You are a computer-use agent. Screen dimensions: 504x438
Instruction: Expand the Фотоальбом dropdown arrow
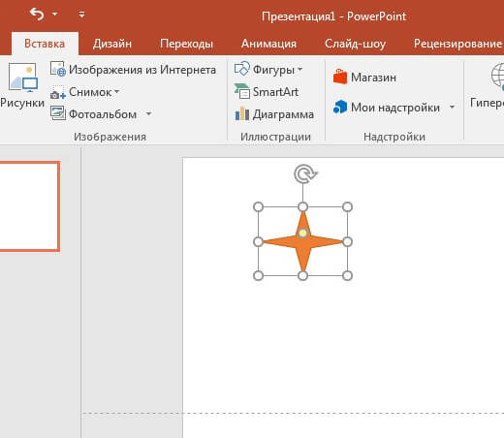pos(148,113)
